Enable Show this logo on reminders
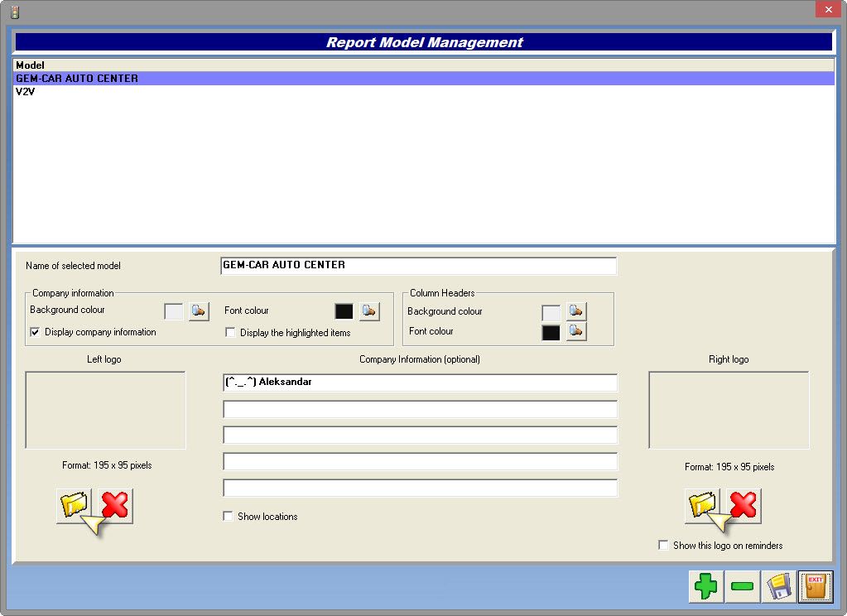847x616 pixels. [x=663, y=545]
